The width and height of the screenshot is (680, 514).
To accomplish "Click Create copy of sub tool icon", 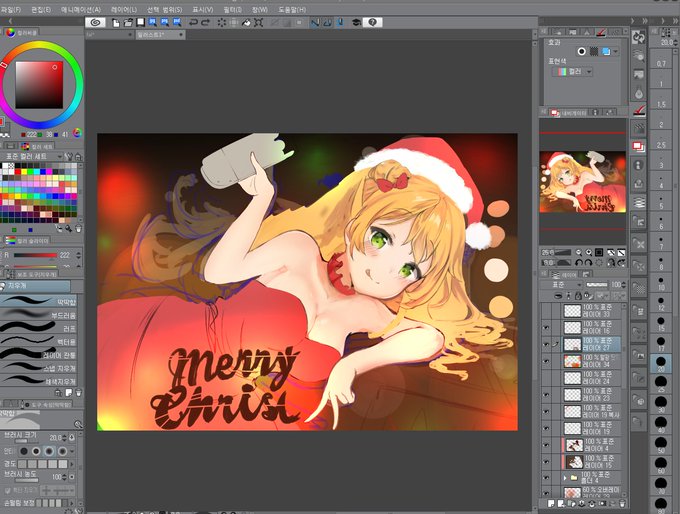I will coord(68,393).
